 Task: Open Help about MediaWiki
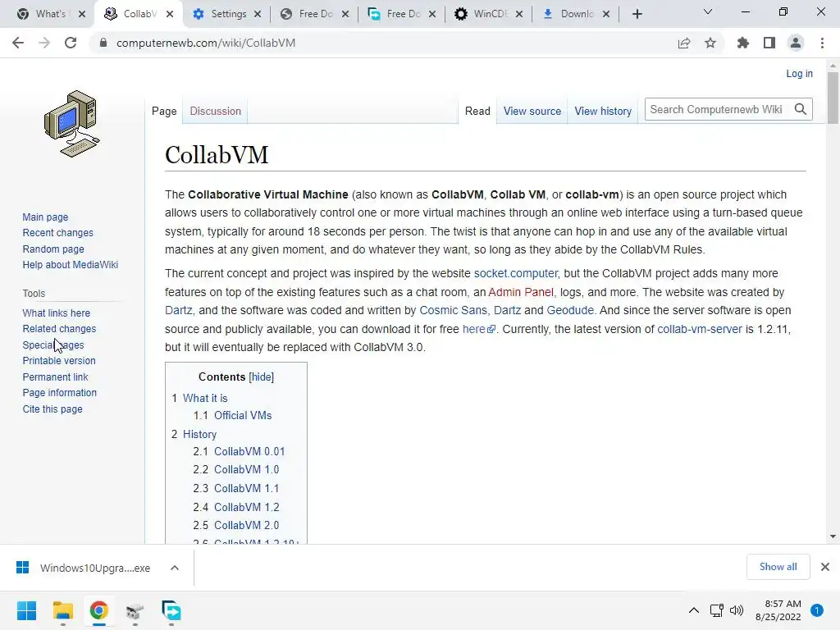click(x=71, y=265)
